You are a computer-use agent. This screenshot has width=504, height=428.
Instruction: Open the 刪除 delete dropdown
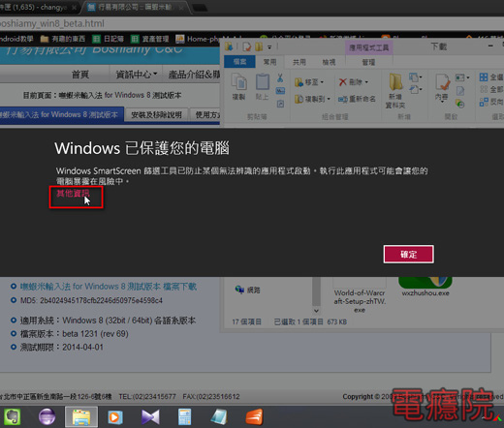354,82
